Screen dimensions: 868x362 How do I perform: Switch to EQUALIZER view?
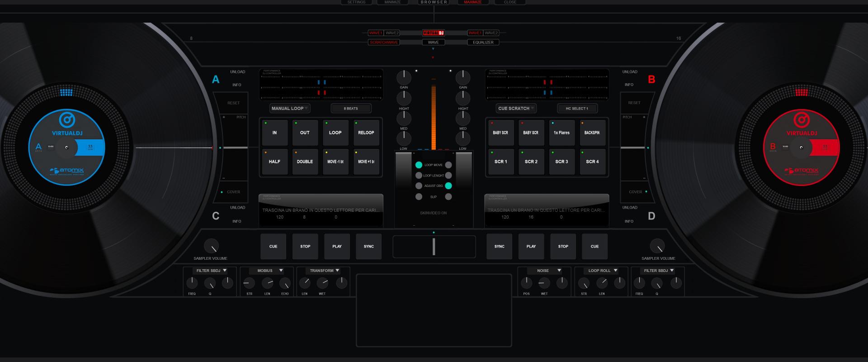483,42
